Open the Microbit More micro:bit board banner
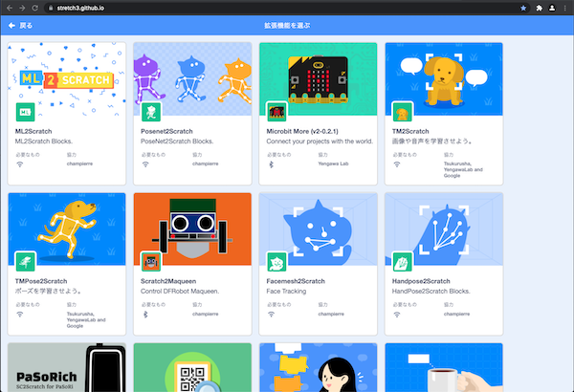 319,79
